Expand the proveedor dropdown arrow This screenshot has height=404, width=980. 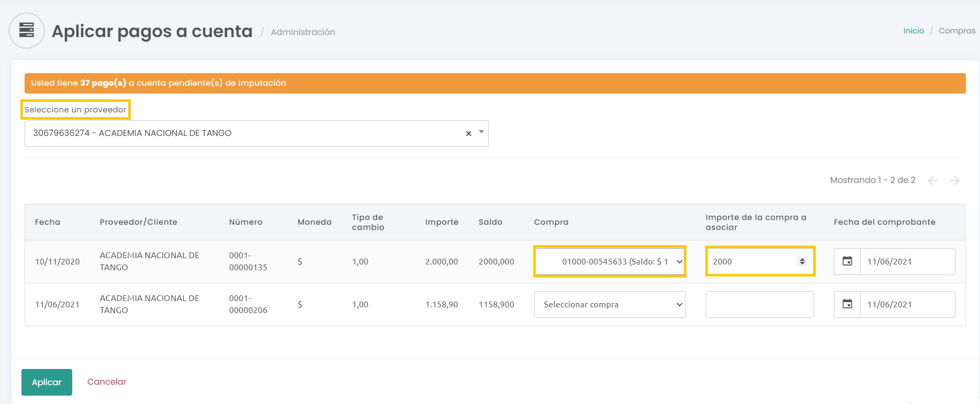[481, 132]
